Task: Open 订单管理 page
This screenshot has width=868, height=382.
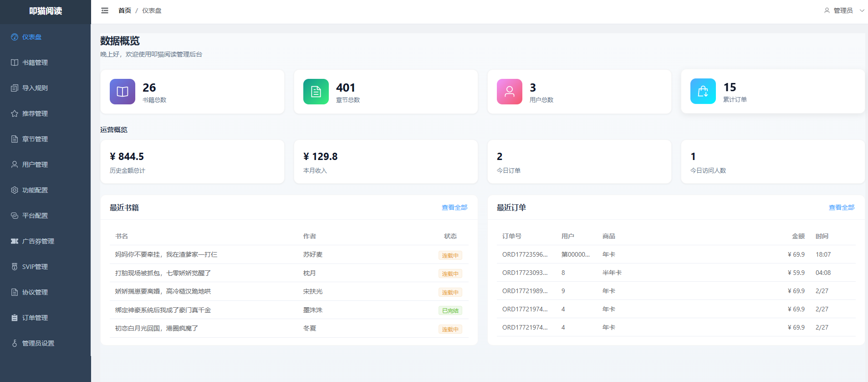Action: coord(46,318)
